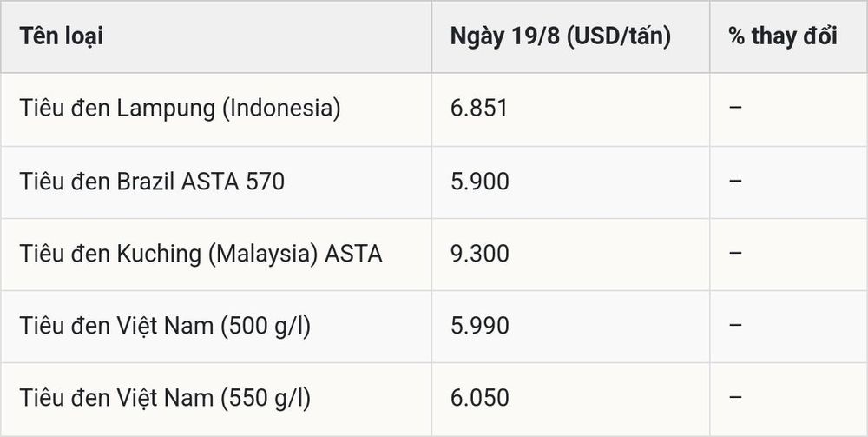This screenshot has width=868, height=437.
Task: Select the Tiêu đen Việt Nam (500 g/l) cell
Action: pyautogui.click(x=216, y=326)
